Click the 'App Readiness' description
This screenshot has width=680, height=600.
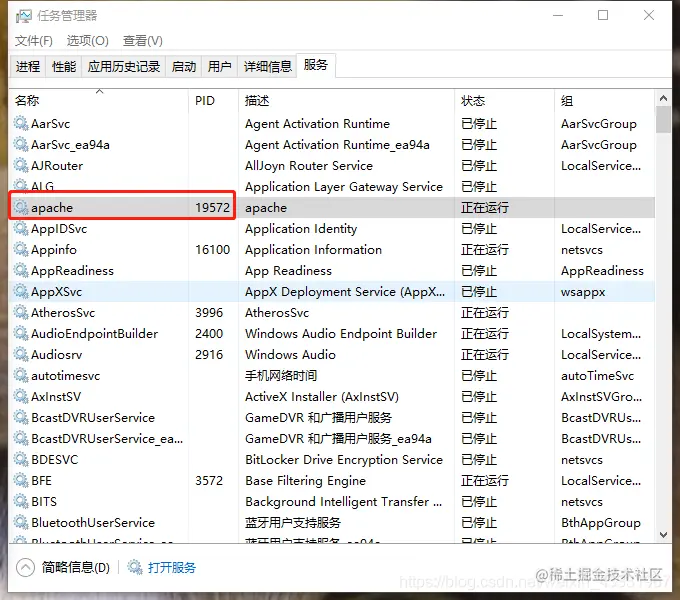point(288,271)
